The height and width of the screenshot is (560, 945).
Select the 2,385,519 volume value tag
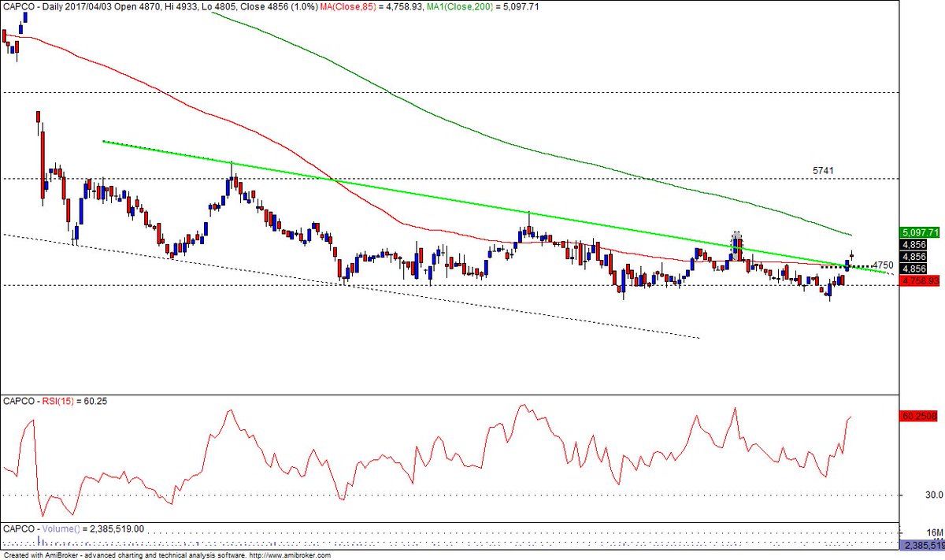tap(922, 545)
